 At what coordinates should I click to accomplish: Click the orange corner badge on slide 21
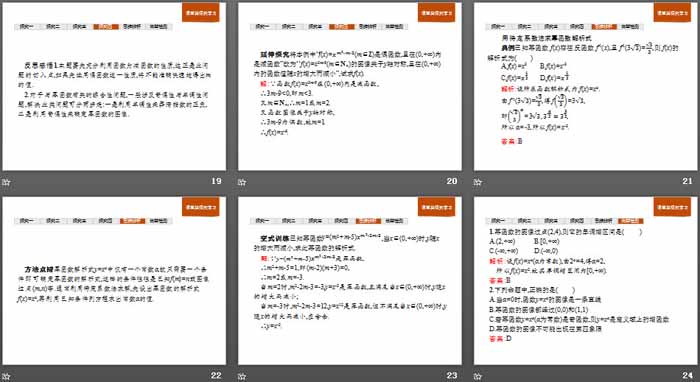[x=672, y=12]
